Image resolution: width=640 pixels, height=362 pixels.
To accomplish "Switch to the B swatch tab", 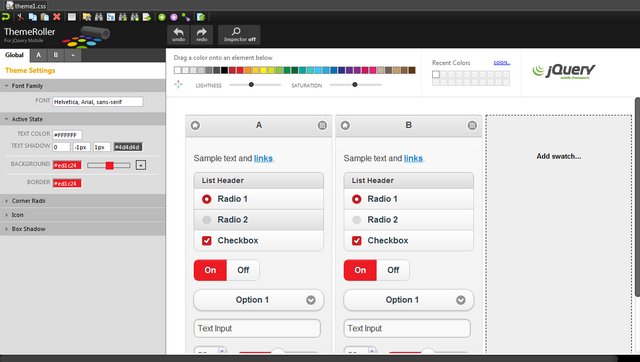I will coord(56,55).
